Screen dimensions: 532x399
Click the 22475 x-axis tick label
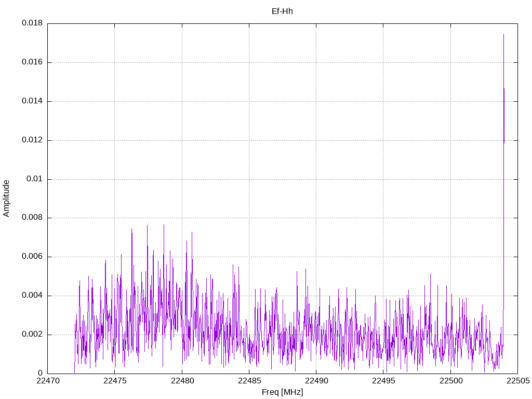115,381
